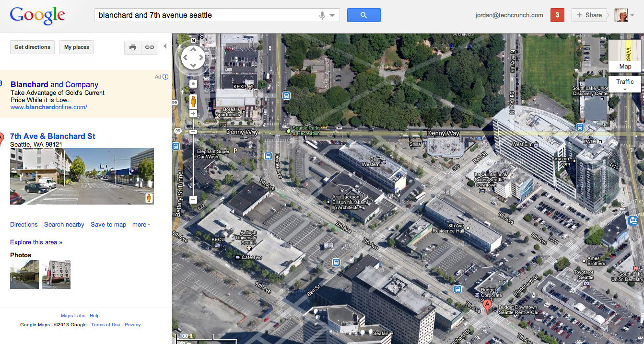The width and height of the screenshot is (644, 344).
Task: Follow the 'Explore this area »' link
Action: pos(36,242)
